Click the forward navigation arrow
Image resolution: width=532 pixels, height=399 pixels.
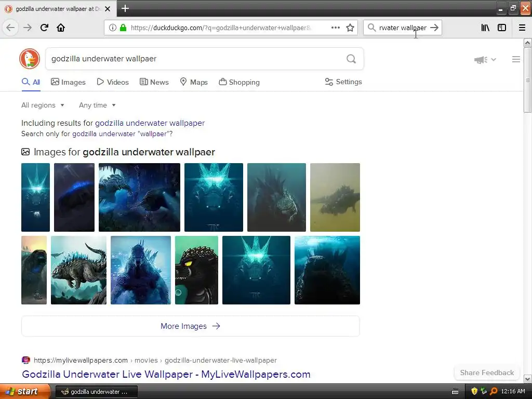pyautogui.click(x=28, y=28)
